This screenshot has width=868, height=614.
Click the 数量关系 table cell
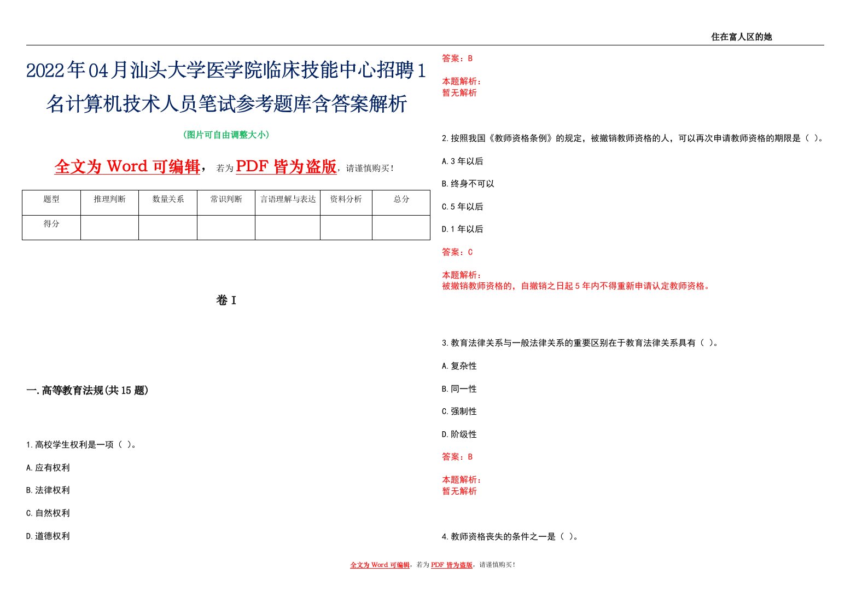(168, 203)
